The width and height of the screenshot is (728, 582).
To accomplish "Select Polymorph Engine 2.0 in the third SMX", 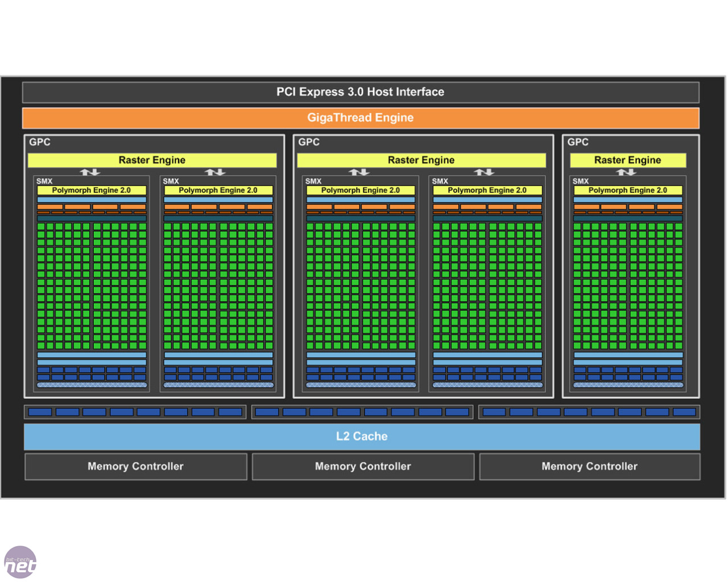I will [361, 190].
